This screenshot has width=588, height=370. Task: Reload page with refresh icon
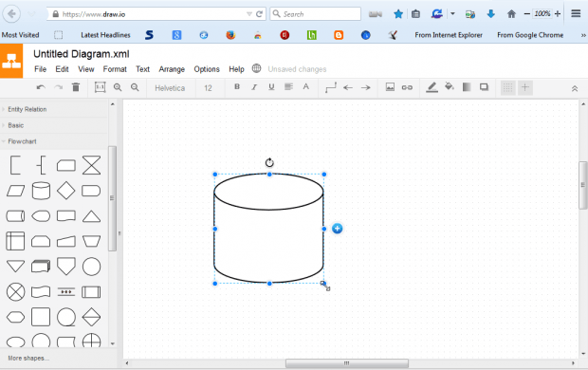pyautogui.click(x=259, y=14)
